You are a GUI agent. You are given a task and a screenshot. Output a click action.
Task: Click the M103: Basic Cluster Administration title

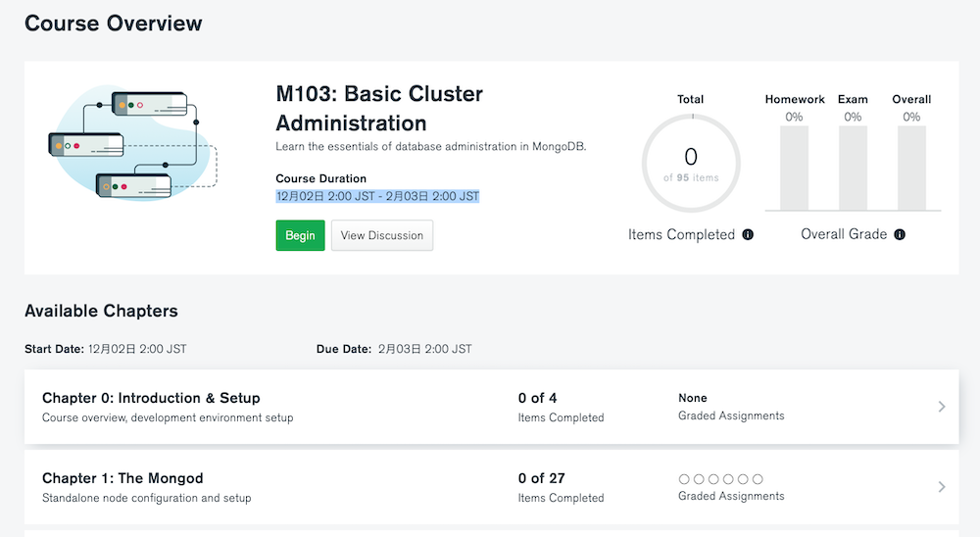[x=379, y=108]
